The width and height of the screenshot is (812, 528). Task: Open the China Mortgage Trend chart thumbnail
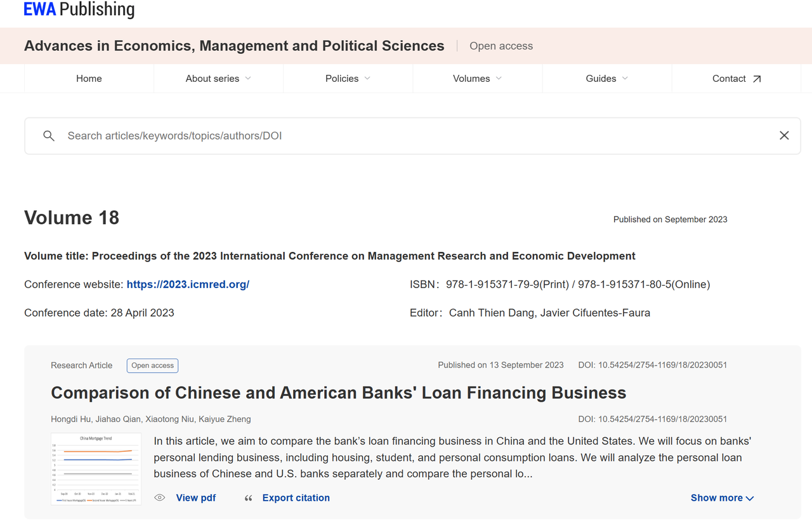tap(96, 468)
